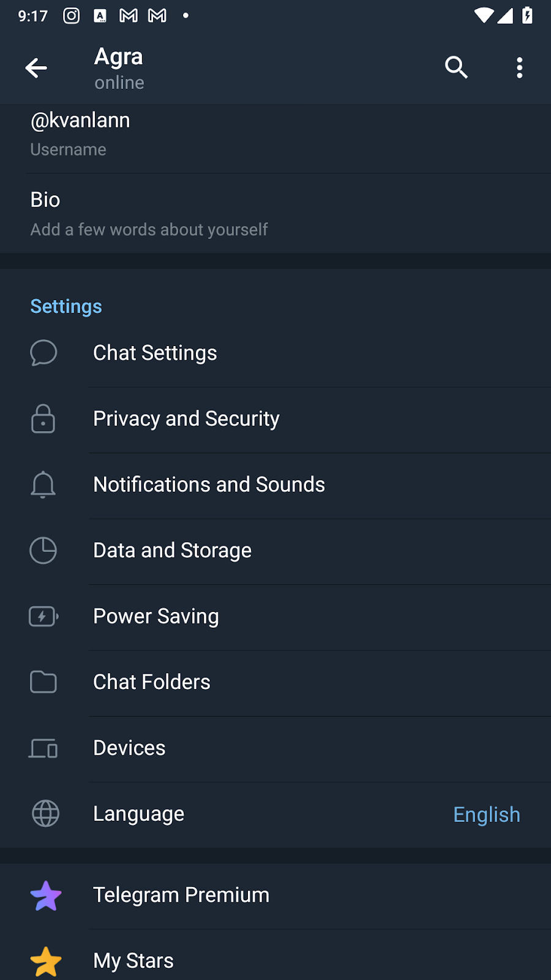Open Privacy and Security settings
The image size is (551, 980).
pyautogui.click(x=186, y=419)
